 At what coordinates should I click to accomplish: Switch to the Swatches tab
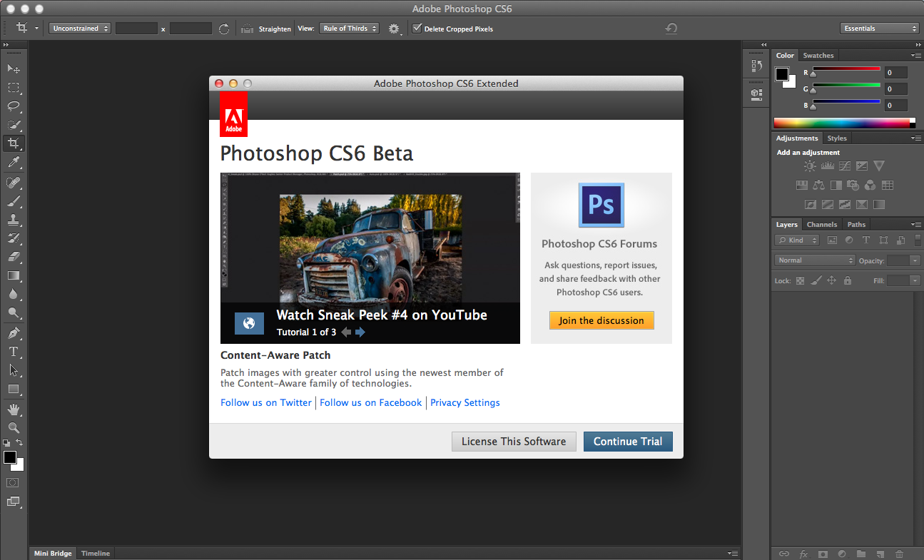[818, 56]
